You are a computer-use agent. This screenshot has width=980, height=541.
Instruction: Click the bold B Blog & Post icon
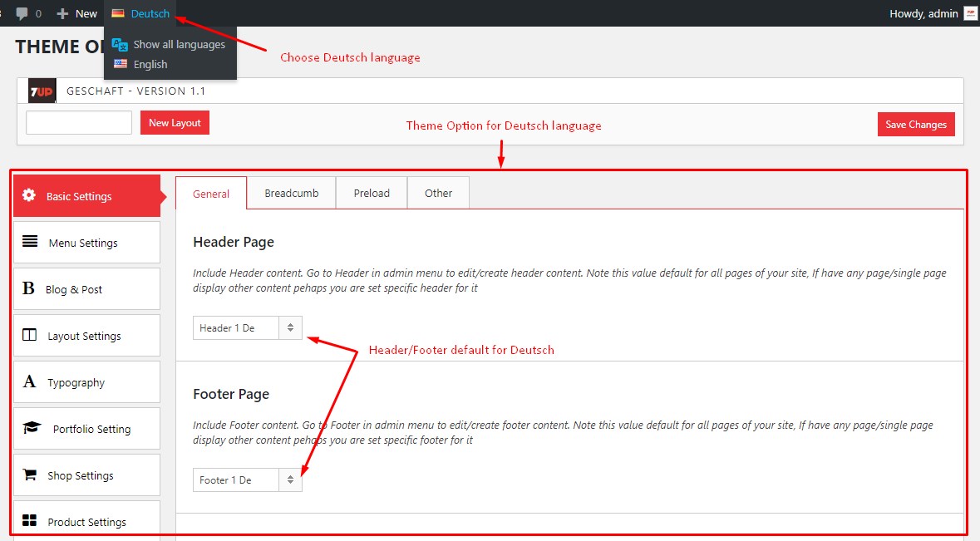coord(28,288)
